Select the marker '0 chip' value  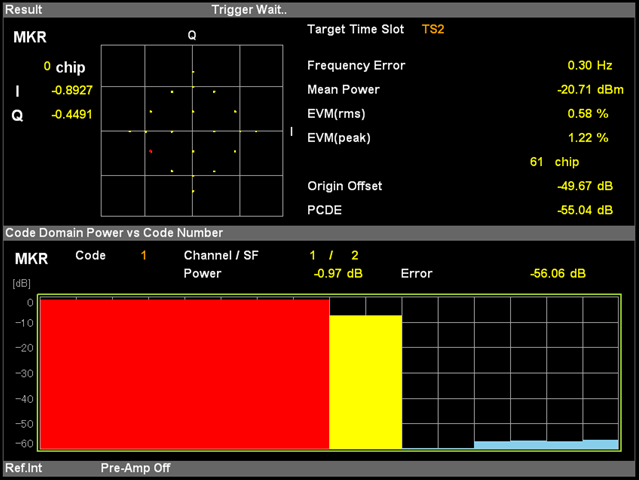[64, 67]
